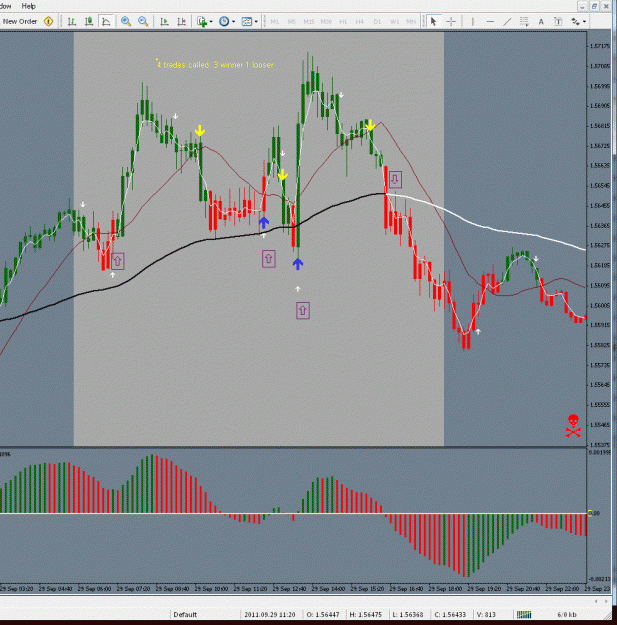Select the H1 timeframe
This screenshot has height=625, width=617.
(343, 22)
